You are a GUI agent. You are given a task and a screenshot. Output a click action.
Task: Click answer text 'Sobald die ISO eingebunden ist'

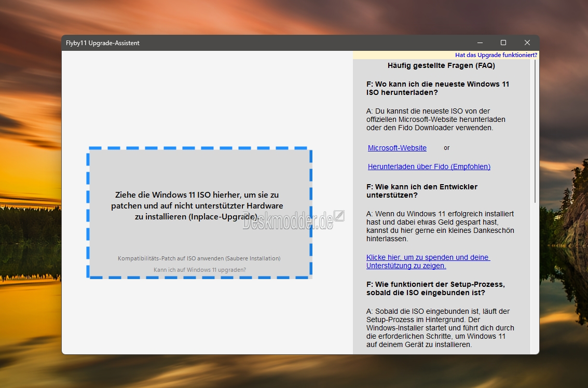click(x=440, y=328)
